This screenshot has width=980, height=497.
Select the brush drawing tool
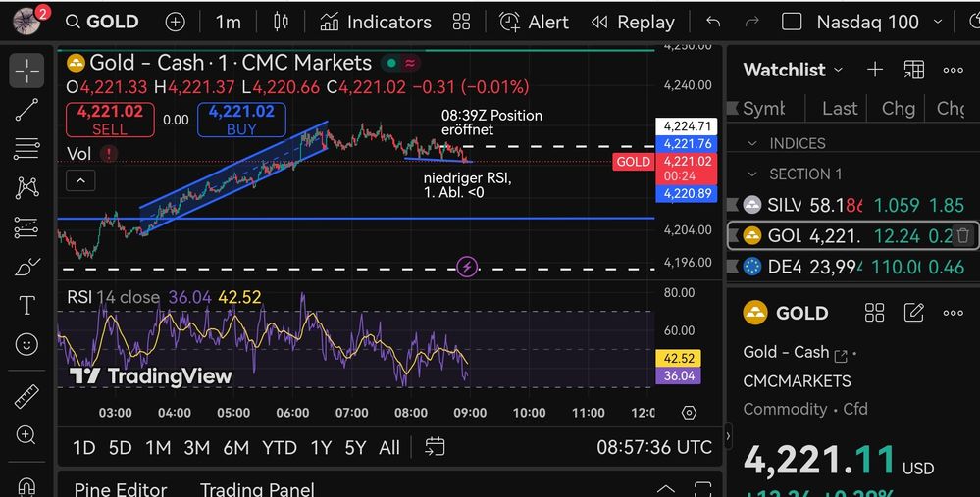tap(26, 267)
